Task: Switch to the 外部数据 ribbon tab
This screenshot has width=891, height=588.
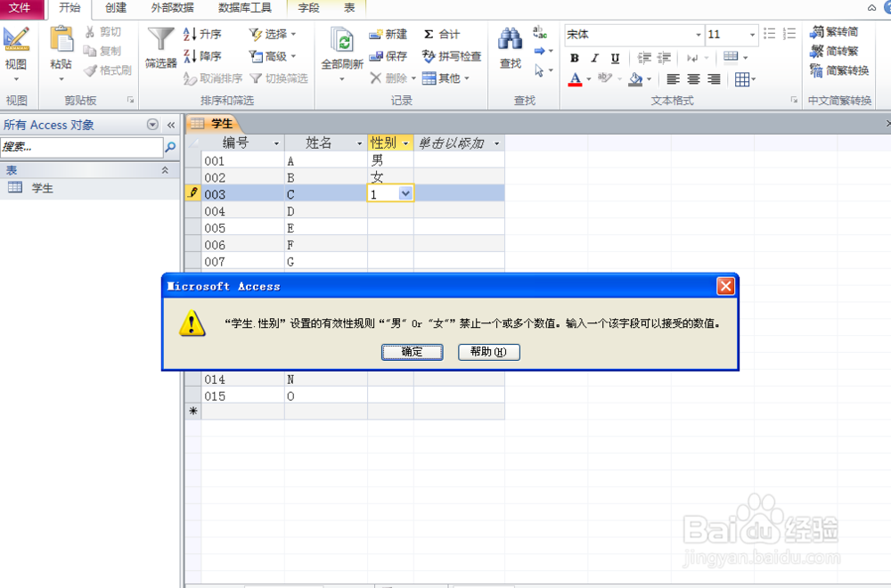Action: point(172,8)
